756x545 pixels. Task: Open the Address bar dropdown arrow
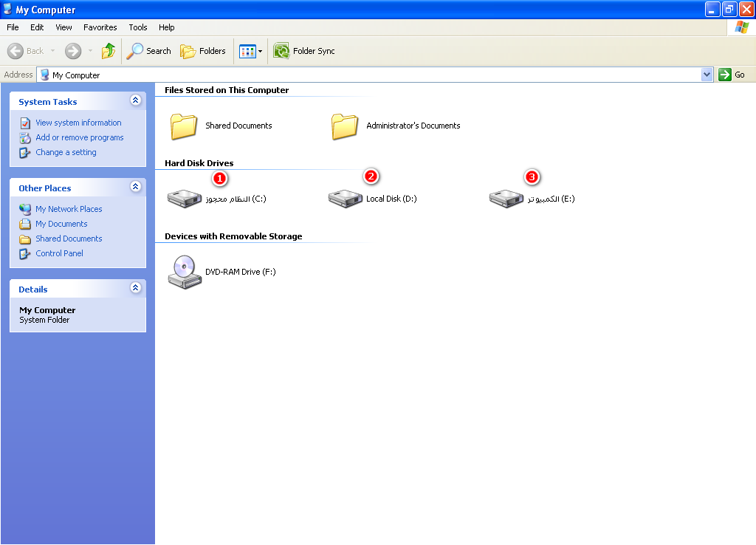(707, 75)
